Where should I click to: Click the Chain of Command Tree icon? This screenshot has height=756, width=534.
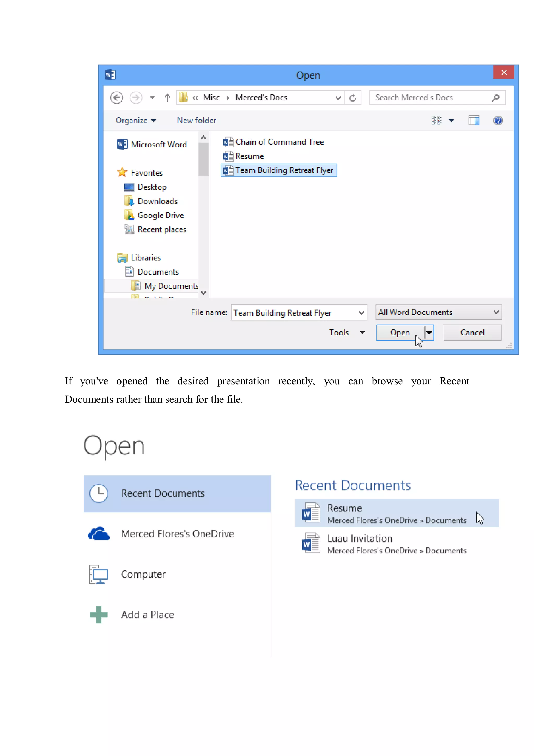point(228,142)
